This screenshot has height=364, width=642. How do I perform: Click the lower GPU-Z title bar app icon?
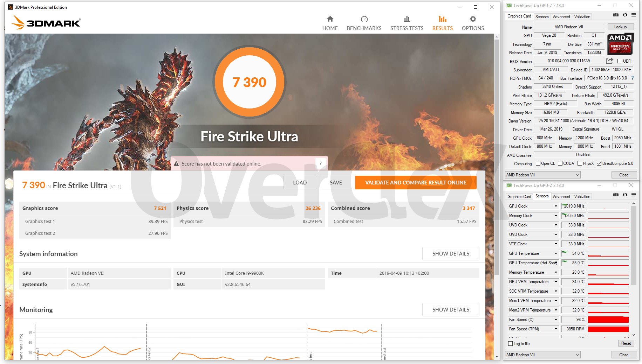pos(509,185)
